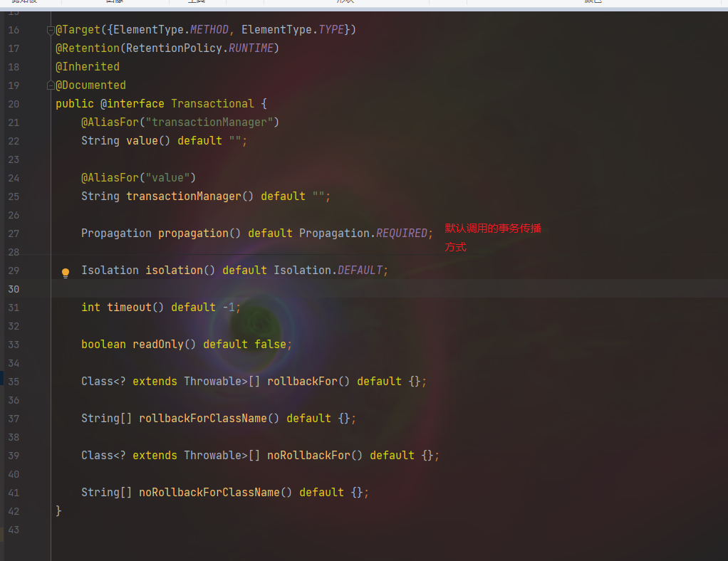728x561 pixels.
Task: Toggle the fold marker beside @Documented
Action: click(x=51, y=85)
